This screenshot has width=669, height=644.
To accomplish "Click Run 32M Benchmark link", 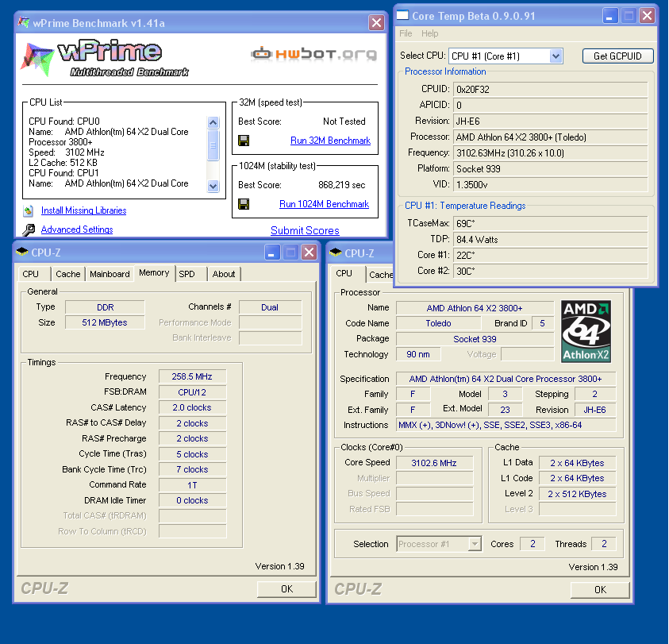I will point(330,141).
